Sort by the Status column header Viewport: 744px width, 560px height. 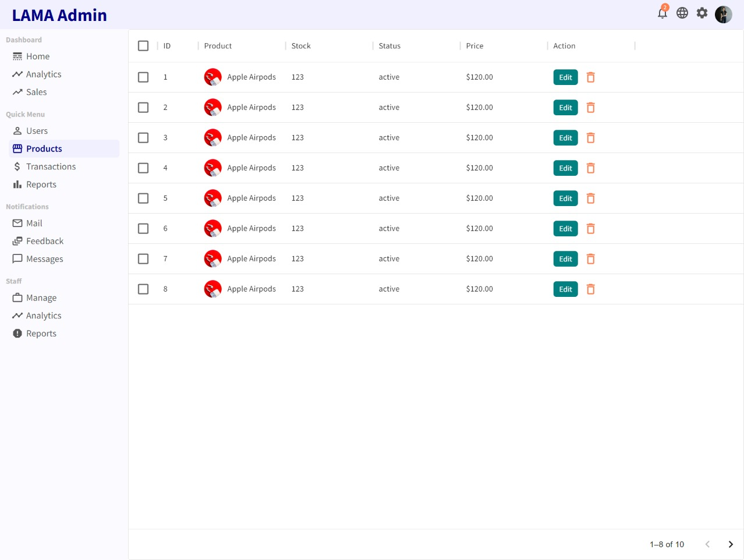coord(389,46)
